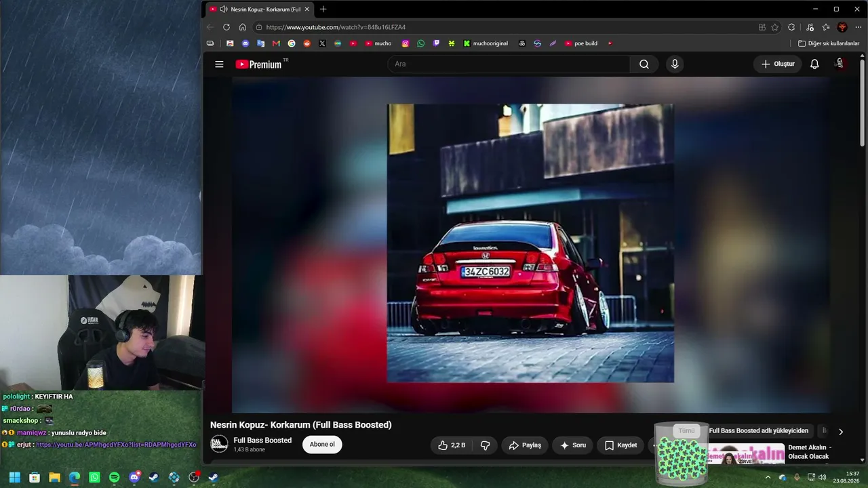Screen dimensions: 868x488
Task: Open the X (Twitter) bookmark
Action: click(322, 43)
